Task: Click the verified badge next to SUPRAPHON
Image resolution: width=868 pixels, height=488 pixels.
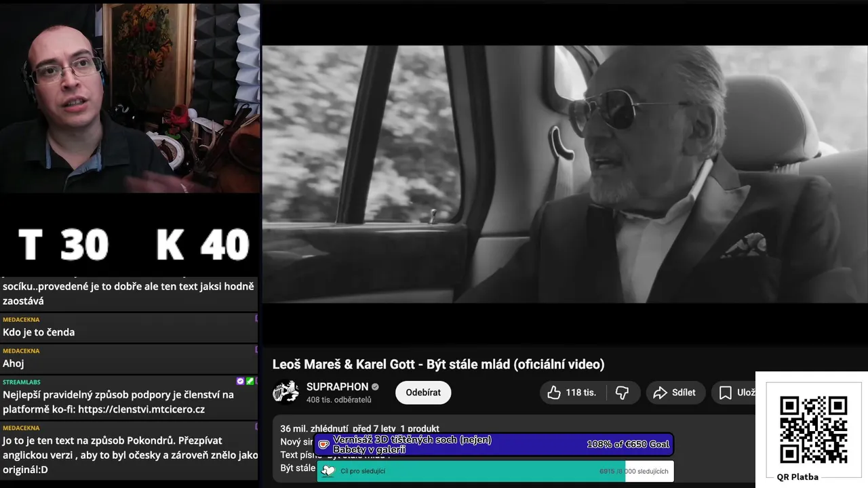Action: (375, 387)
